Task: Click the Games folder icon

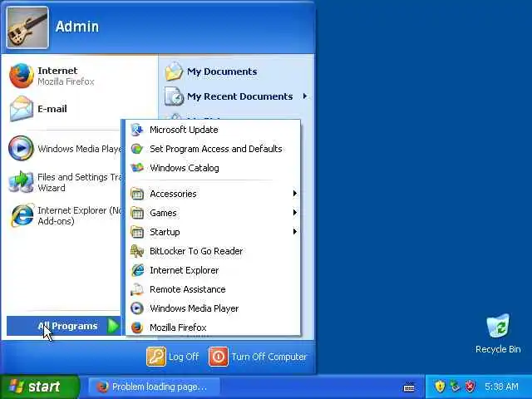Action: coord(137,213)
